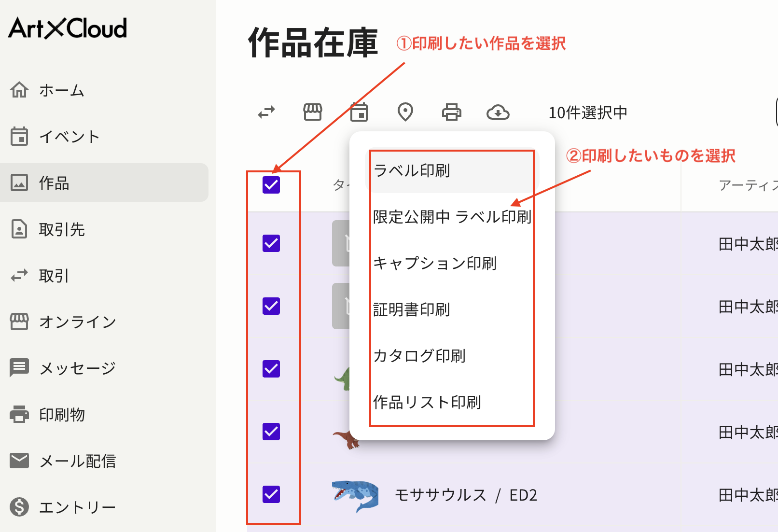The height and width of the screenshot is (532, 778).
Task: Click the storefront toolbar icon
Action: (x=313, y=112)
